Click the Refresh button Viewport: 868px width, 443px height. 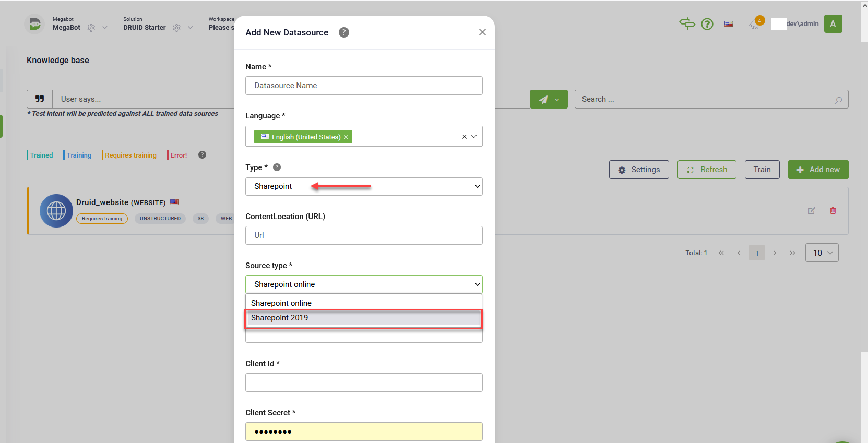pyautogui.click(x=707, y=170)
